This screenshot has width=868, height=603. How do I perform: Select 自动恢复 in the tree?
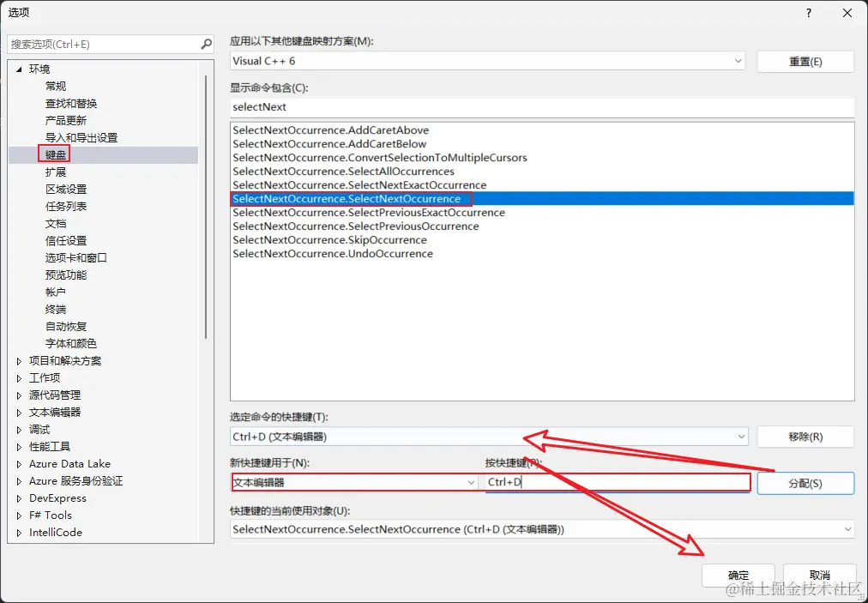pos(66,327)
